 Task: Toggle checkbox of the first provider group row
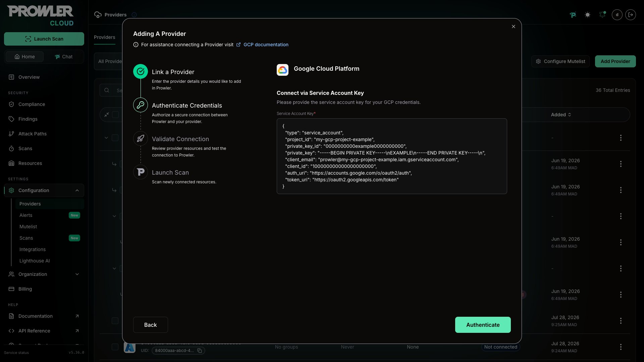pyautogui.click(x=115, y=138)
